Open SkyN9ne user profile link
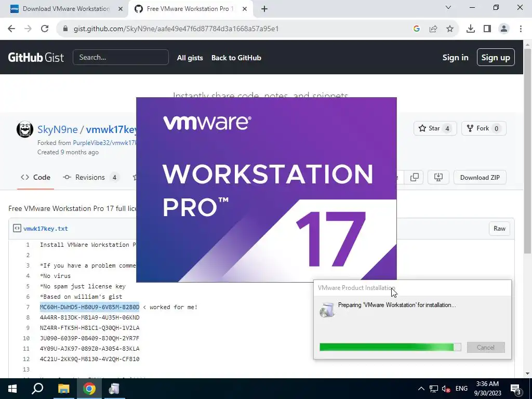 pyautogui.click(x=57, y=129)
